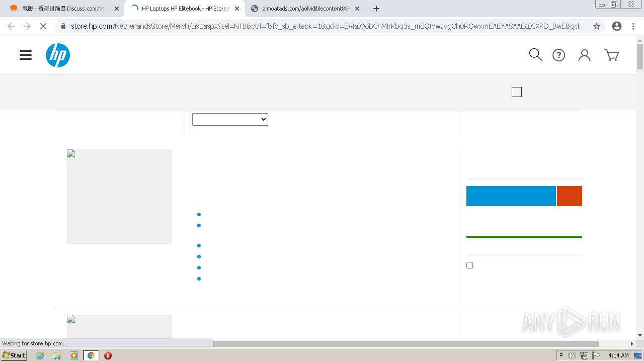
Task: Switch to the z.moatads.com tab
Action: [305, 9]
